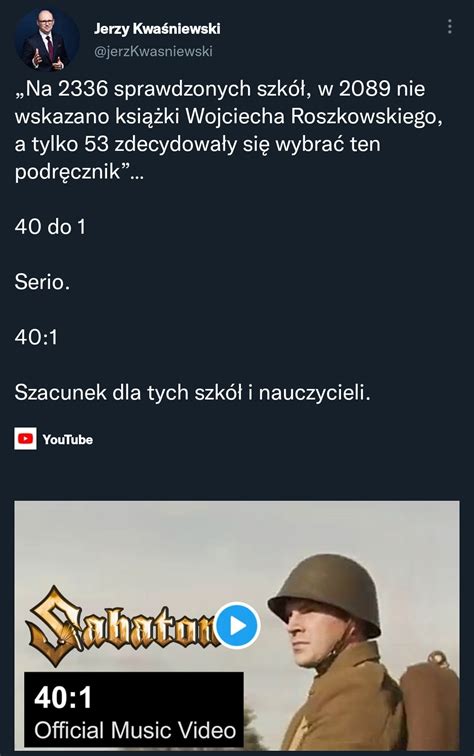Screen dimensions: 474x756
Task: Click the black caption box on video
Action: coord(134,710)
